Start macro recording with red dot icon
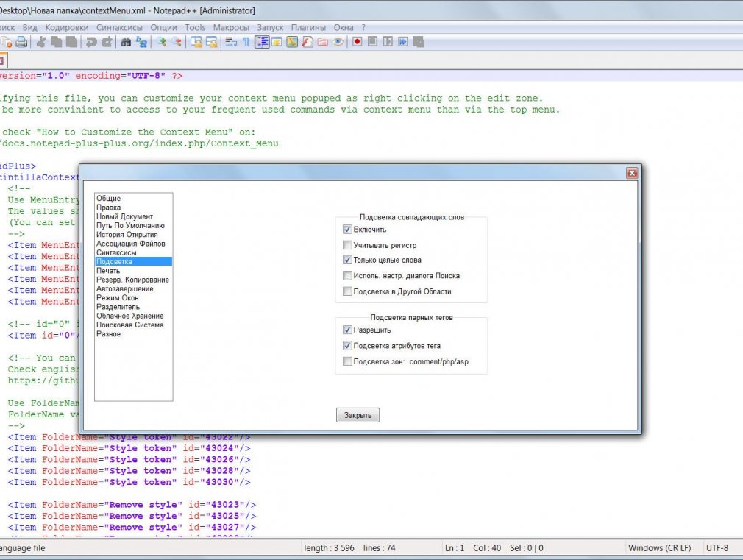 pyautogui.click(x=358, y=42)
